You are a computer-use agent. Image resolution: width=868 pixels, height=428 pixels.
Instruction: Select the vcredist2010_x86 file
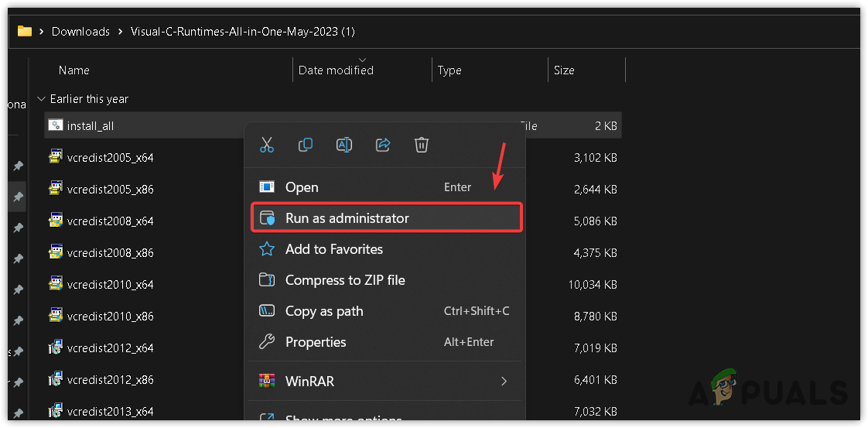coord(111,317)
